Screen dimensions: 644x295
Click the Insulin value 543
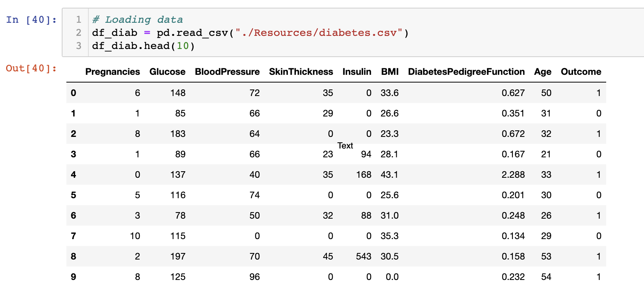tap(363, 256)
